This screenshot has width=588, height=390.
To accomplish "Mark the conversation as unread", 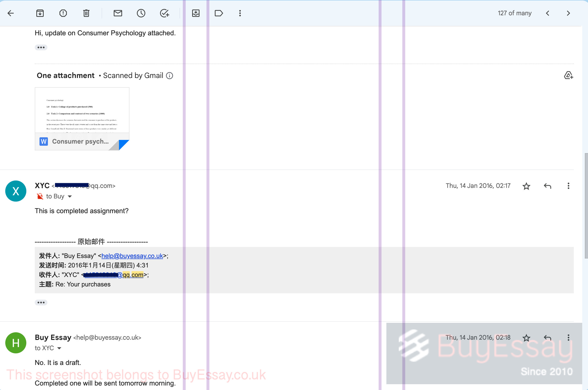I will pos(118,13).
